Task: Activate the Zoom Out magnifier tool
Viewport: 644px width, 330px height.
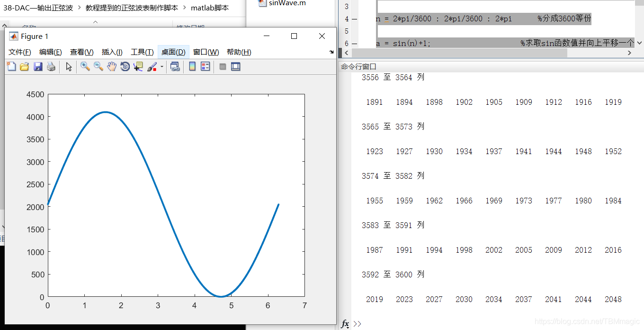Action: [98, 67]
